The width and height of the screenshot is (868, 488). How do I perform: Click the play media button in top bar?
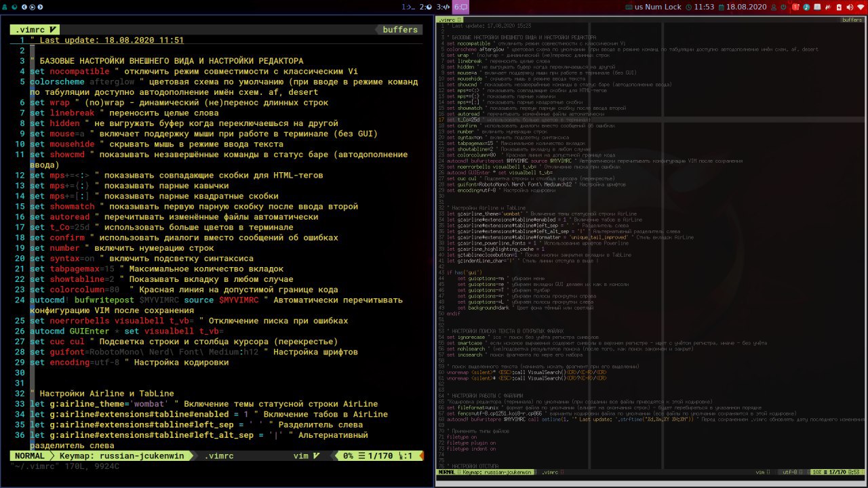click(32, 7)
